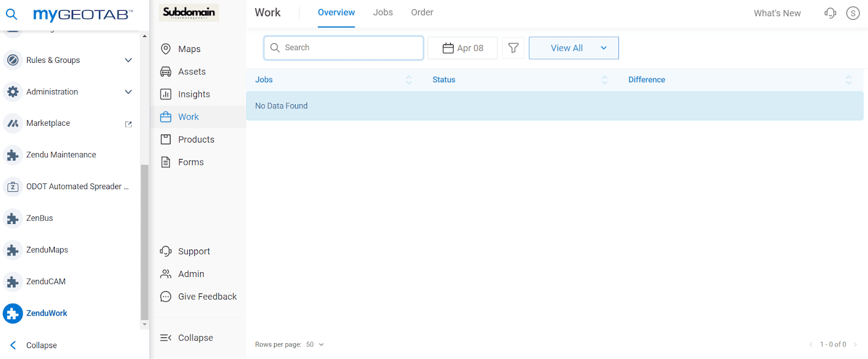
Task: Open the Rows per page dropdown
Action: click(315, 344)
